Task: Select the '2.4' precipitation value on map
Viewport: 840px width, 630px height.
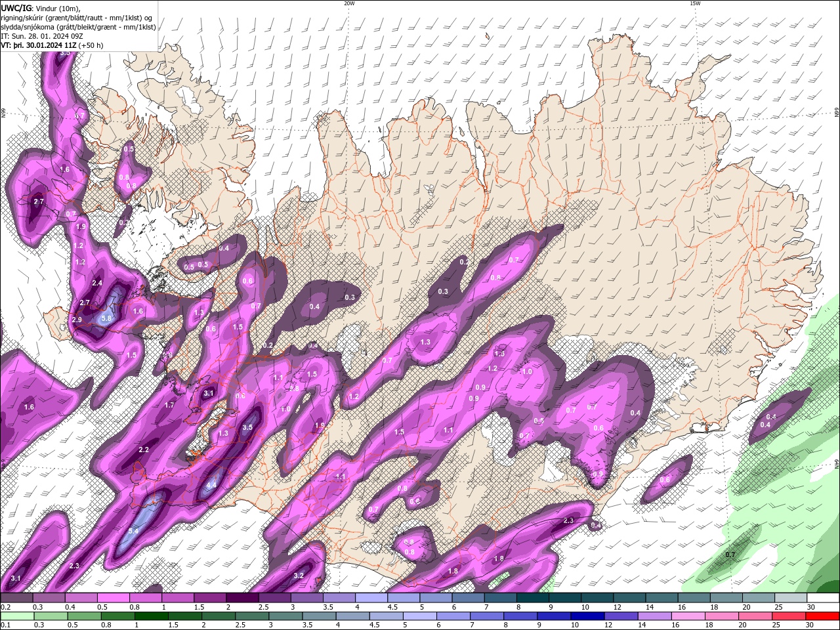Action: (97, 283)
